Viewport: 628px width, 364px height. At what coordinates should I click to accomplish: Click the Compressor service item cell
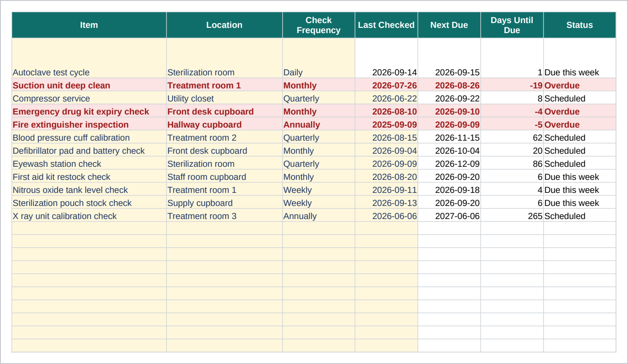[x=89, y=98]
